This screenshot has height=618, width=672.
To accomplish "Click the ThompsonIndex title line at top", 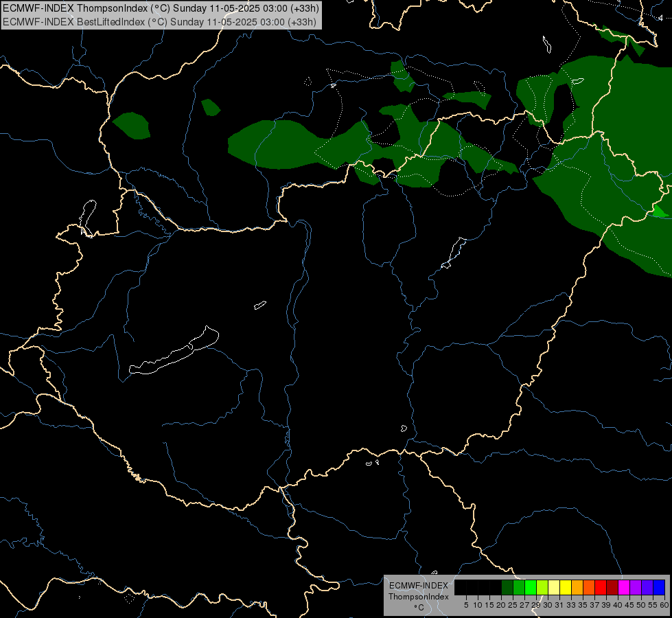I will (161, 8).
